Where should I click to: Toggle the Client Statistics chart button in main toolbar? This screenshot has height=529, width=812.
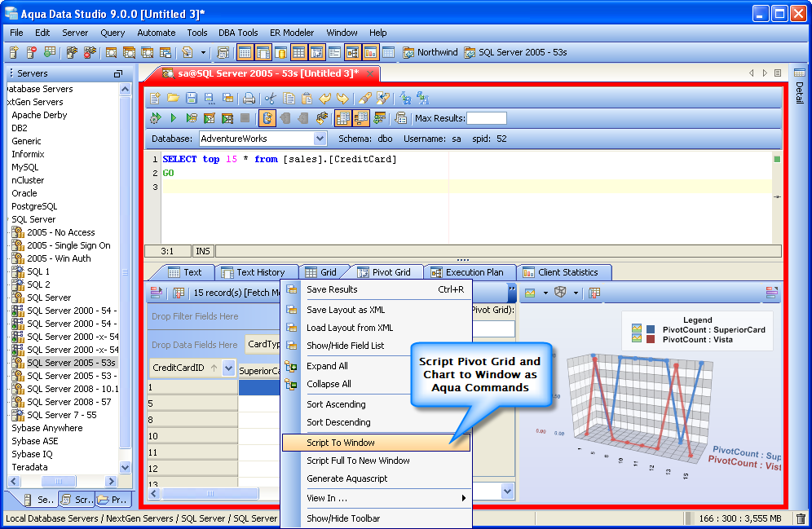pos(370,52)
